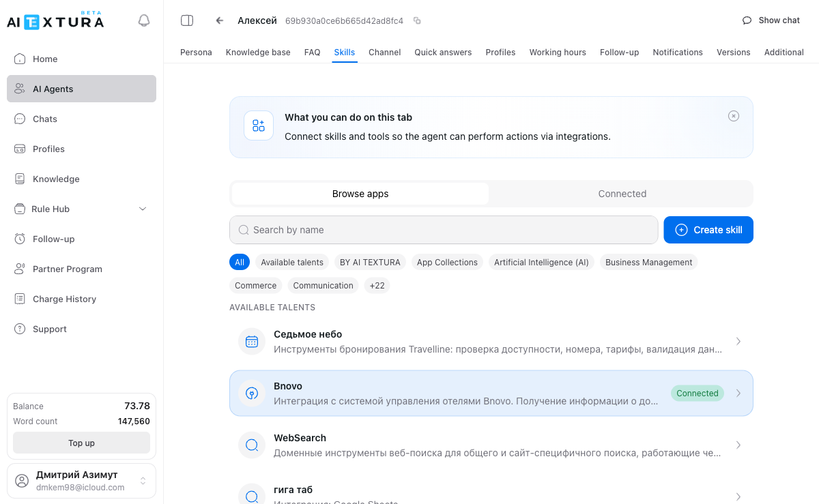Open гига таб details chevron

point(738,496)
